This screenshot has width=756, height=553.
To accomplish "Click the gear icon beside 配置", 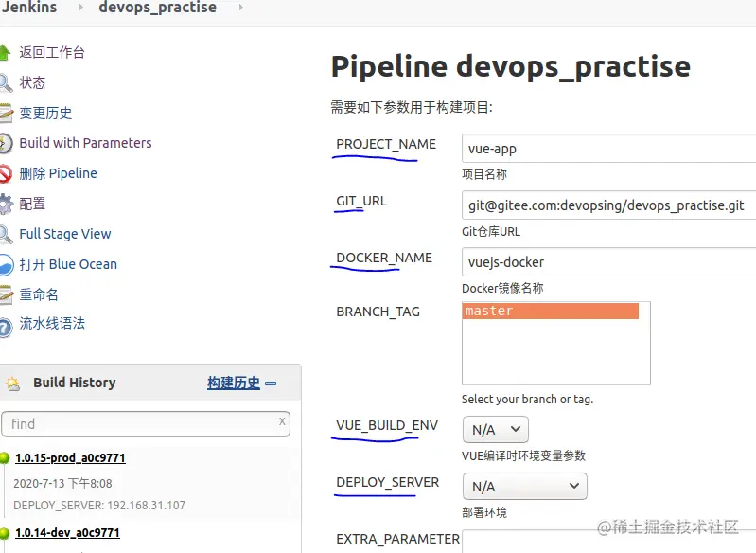I will tap(6, 204).
